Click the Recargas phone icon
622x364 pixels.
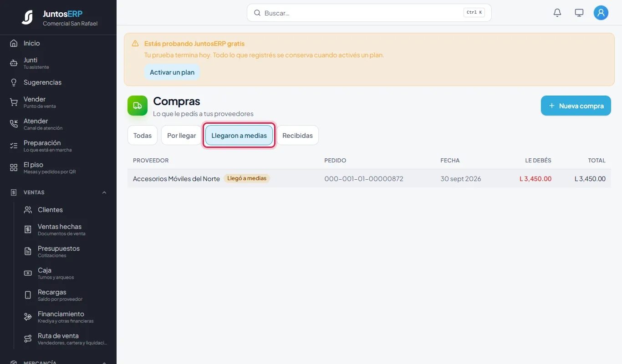click(28, 295)
